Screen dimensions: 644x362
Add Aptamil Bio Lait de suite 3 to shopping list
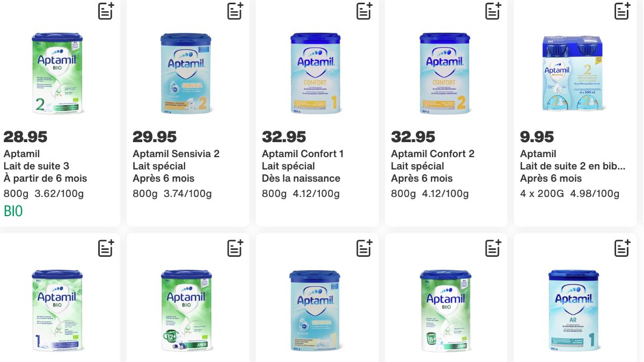pyautogui.click(x=106, y=11)
